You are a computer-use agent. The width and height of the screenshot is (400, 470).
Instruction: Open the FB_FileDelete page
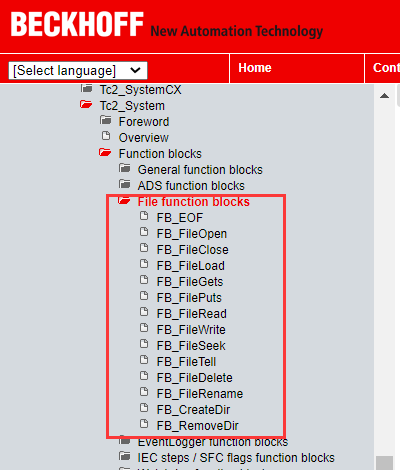[x=195, y=378]
